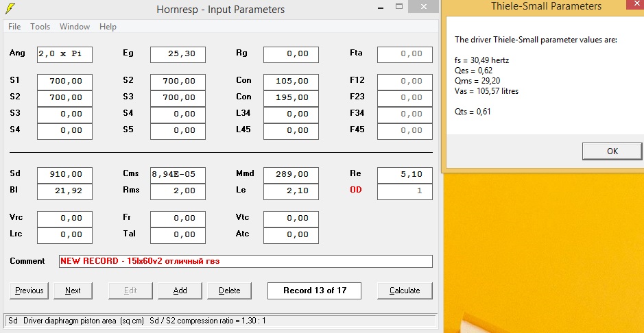644x333 pixels.
Task: Click the Eg field showing 25,30
Action: tap(178, 55)
